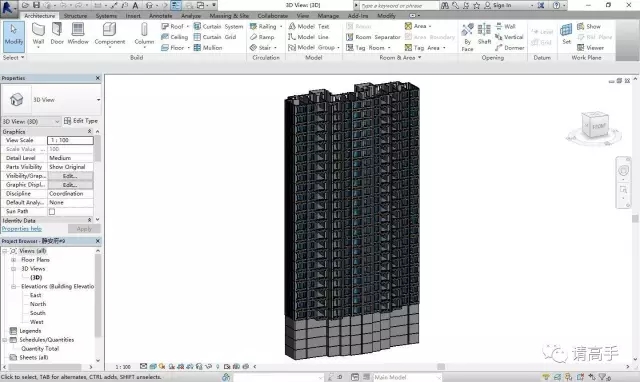This screenshot has width=640, height=382.
Task: Select the Door tool
Action: (x=57, y=34)
